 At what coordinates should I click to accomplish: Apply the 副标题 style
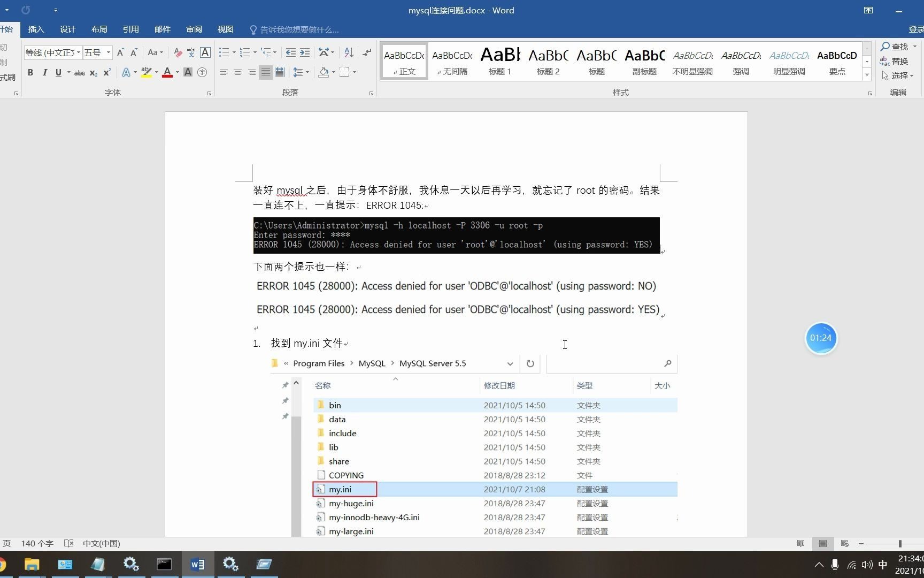(644, 61)
